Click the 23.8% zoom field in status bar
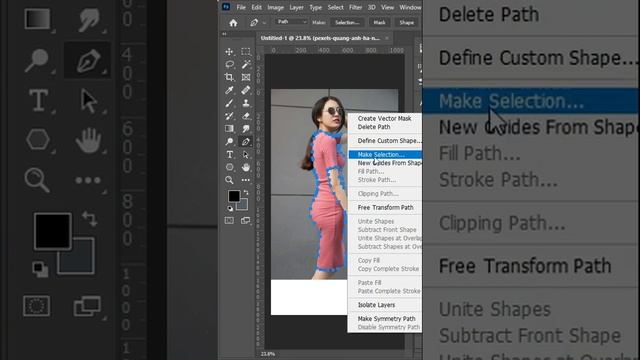The height and width of the screenshot is (360, 640). (268, 354)
